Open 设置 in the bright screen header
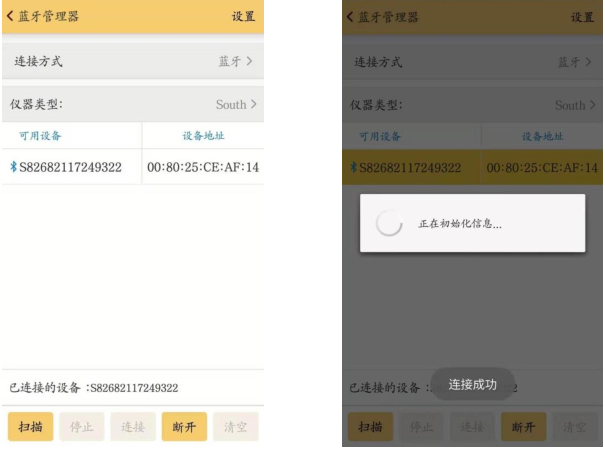 (x=243, y=17)
